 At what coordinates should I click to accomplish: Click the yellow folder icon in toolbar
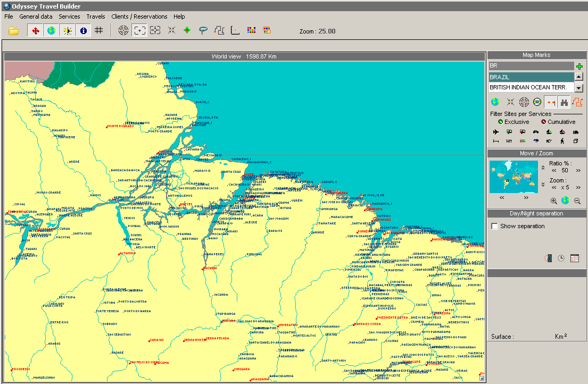14,31
